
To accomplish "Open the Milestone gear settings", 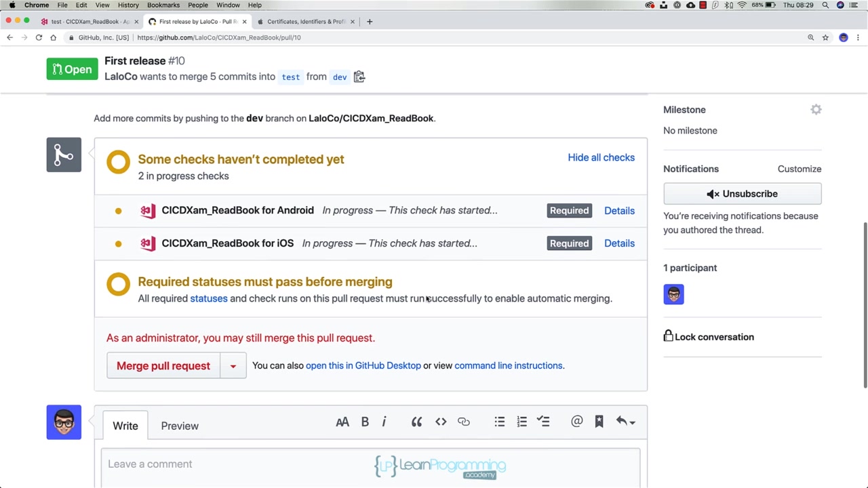I will coord(816,110).
